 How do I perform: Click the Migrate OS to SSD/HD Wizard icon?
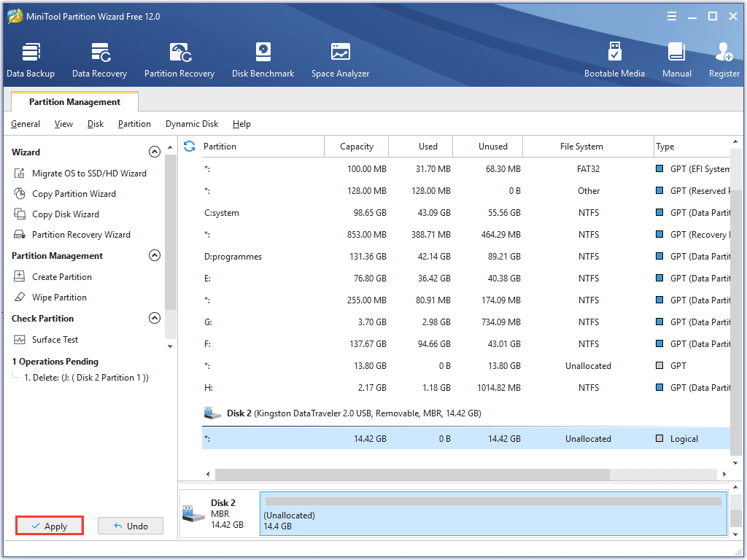tap(20, 174)
